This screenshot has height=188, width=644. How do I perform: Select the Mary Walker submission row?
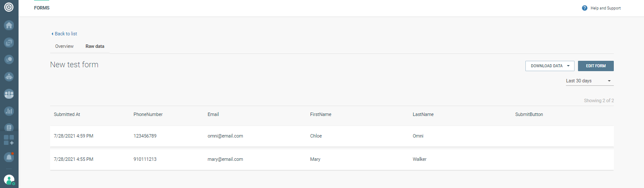click(331, 160)
